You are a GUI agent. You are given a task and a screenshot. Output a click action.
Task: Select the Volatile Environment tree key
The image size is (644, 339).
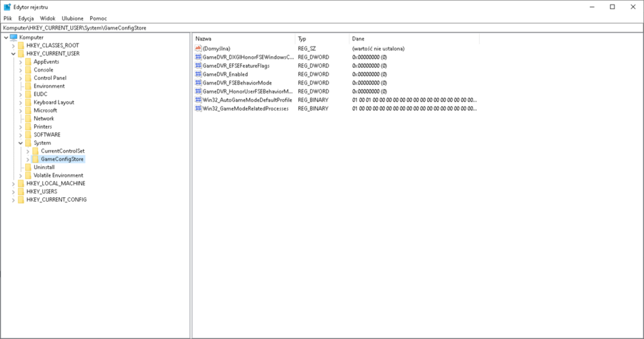58,175
